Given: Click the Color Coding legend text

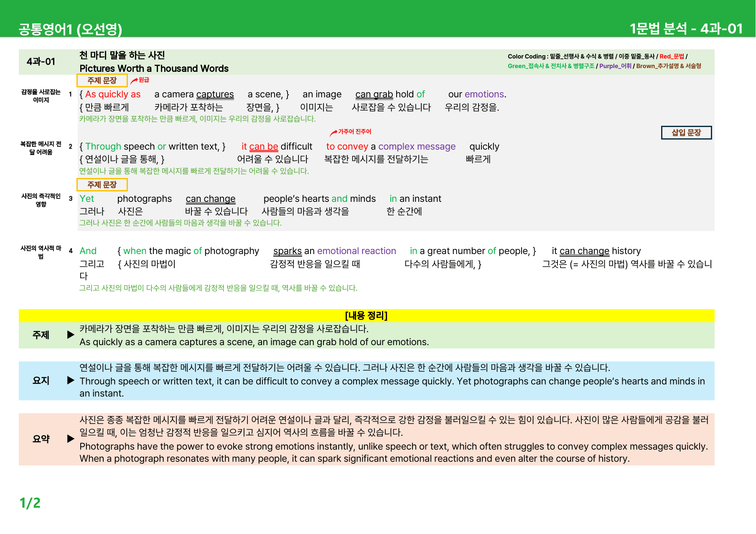Looking at the screenshot, I should click(604, 61).
